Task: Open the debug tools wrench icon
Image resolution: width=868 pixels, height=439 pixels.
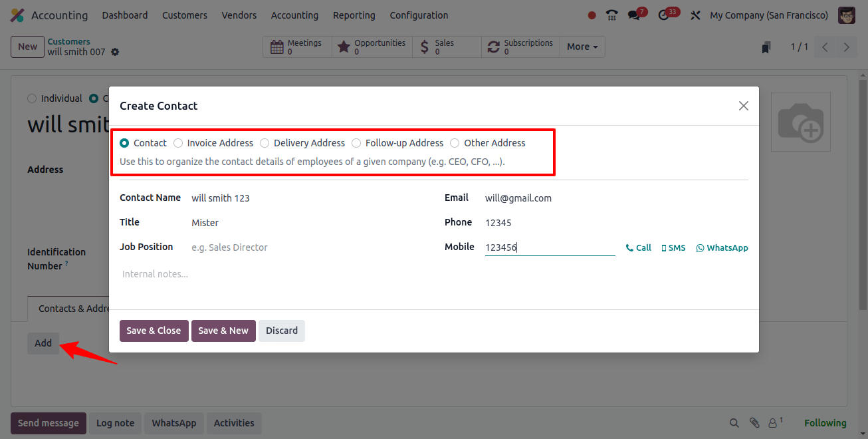Action: [696, 15]
